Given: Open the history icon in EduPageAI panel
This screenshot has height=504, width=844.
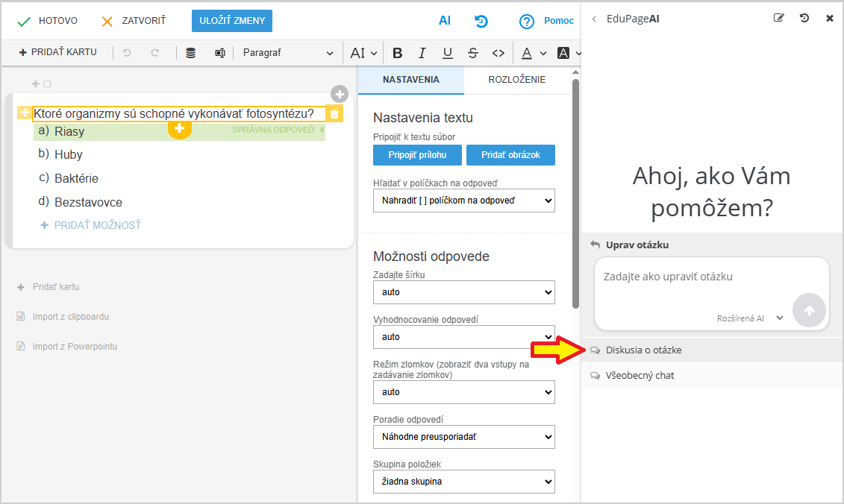Looking at the screenshot, I should 804,19.
